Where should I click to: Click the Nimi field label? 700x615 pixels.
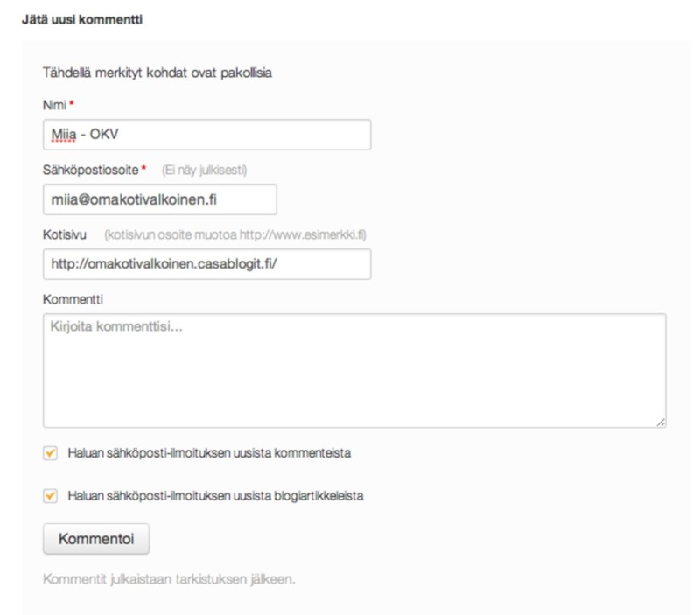[54, 105]
